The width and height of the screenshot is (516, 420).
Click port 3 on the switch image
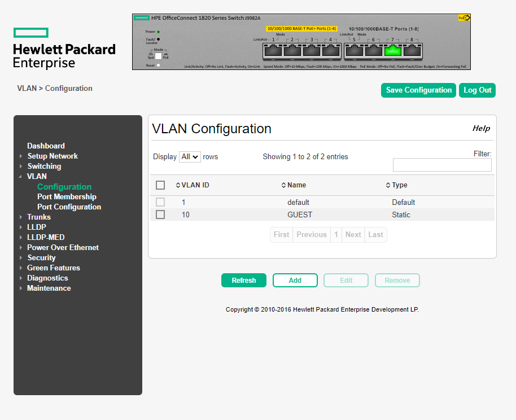pos(311,51)
